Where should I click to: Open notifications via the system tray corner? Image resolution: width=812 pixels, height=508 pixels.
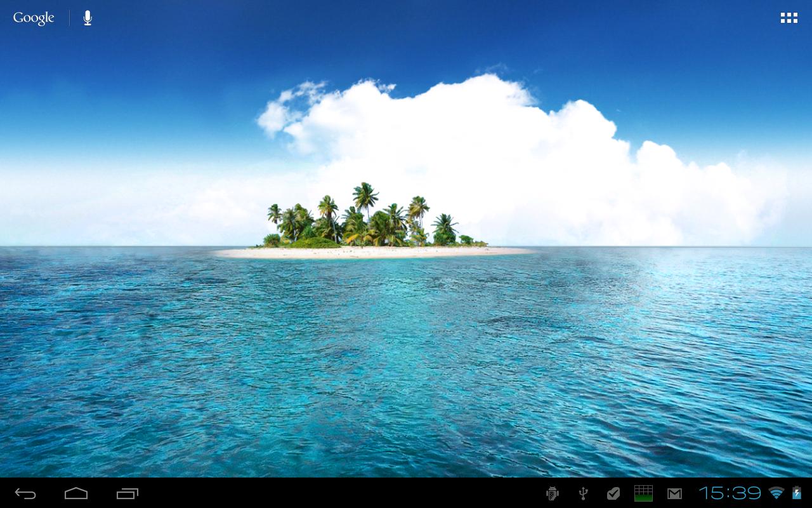[787, 493]
